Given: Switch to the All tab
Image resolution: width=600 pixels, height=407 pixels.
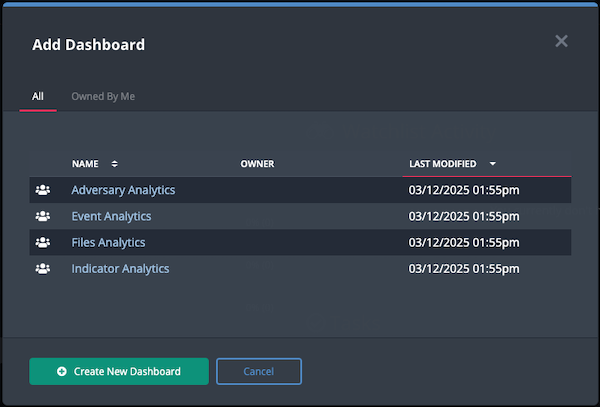Looking at the screenshot, I should click(38, 96).
